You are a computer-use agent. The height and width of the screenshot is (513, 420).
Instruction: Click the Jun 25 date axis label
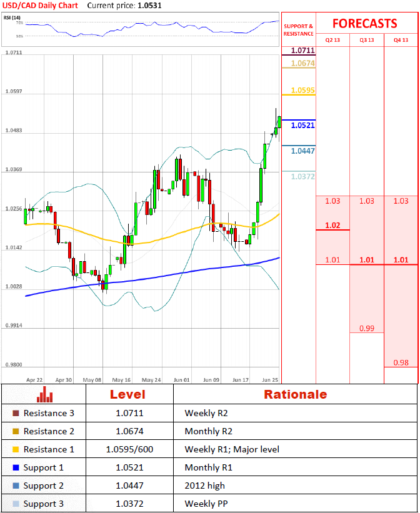pos(270,380)
